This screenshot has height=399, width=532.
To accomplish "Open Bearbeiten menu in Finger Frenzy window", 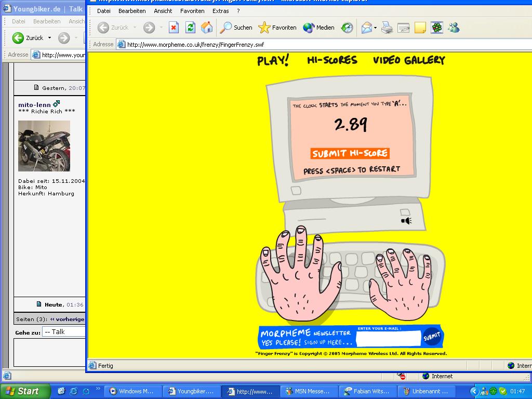I will [x=132, y=11].
